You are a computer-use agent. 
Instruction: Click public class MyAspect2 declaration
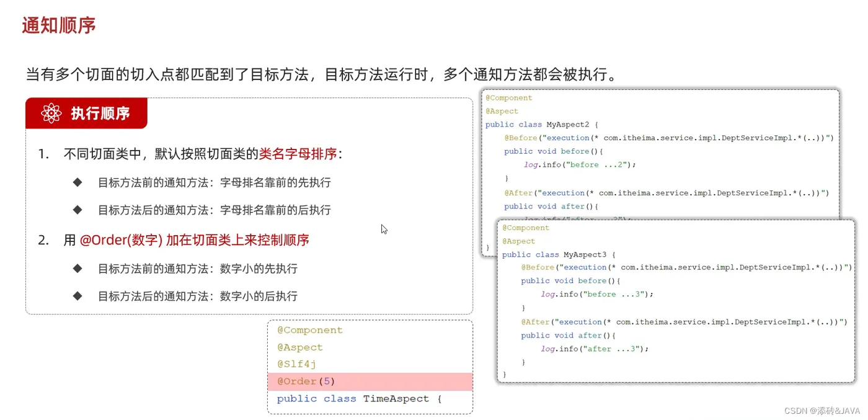pos(542,125)
